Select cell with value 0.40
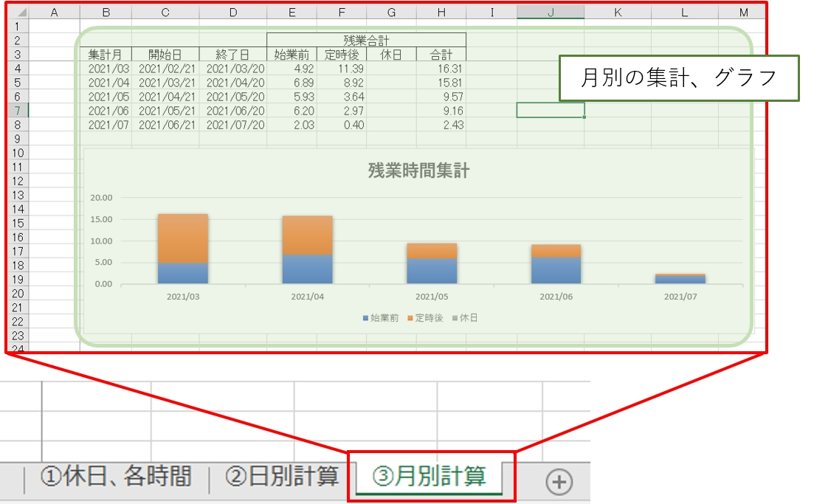The image size is (814, 504). (342, 125)
